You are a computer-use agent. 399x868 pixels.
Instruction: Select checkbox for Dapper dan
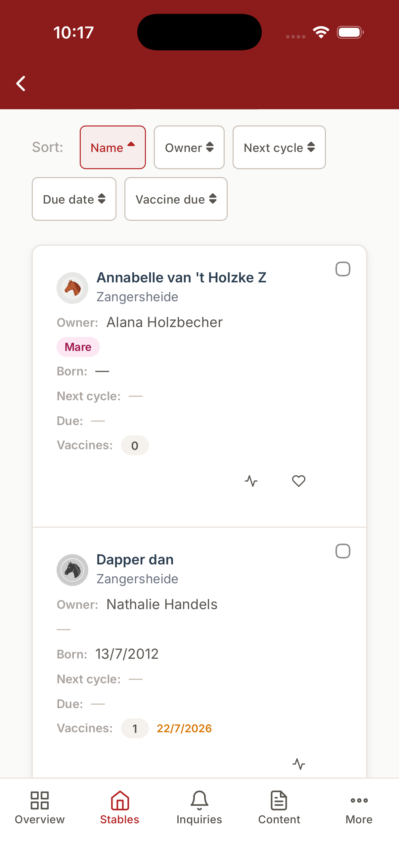[x=343, y=551]
